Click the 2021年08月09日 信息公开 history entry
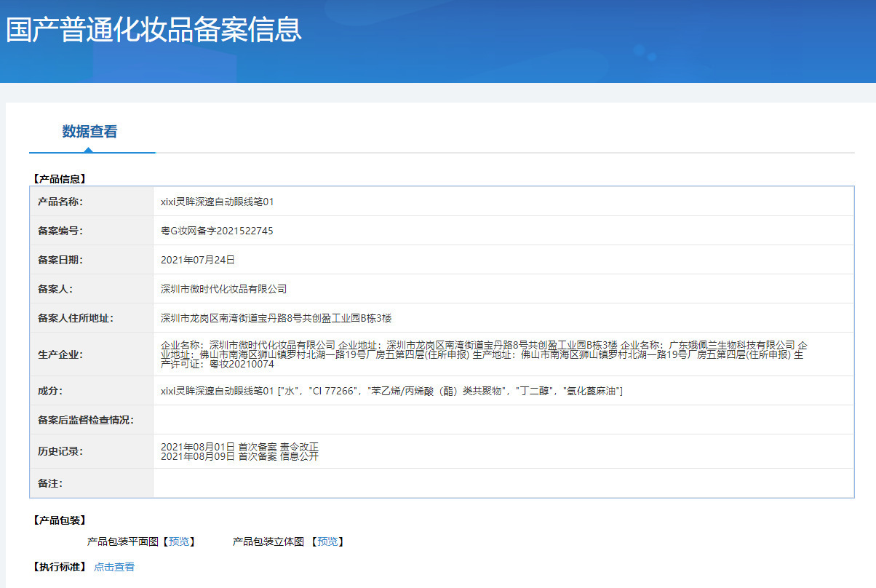This screenshot has width=876, height=588. (x=239, y=456)
